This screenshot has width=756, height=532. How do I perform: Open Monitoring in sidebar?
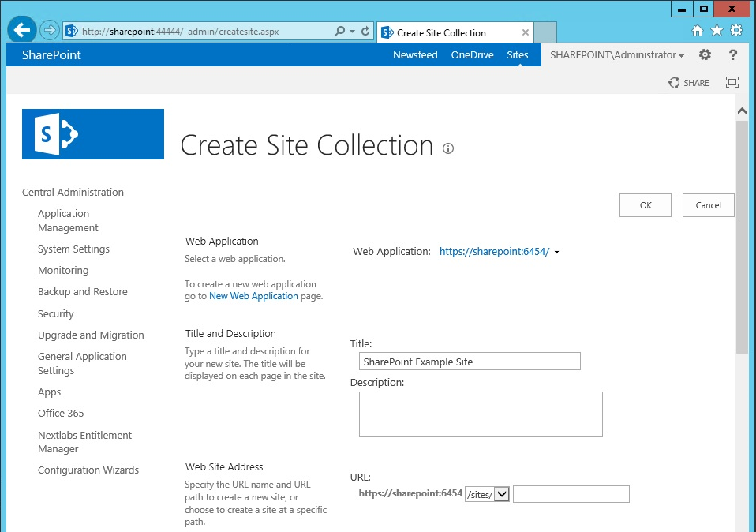click(63, 270)
